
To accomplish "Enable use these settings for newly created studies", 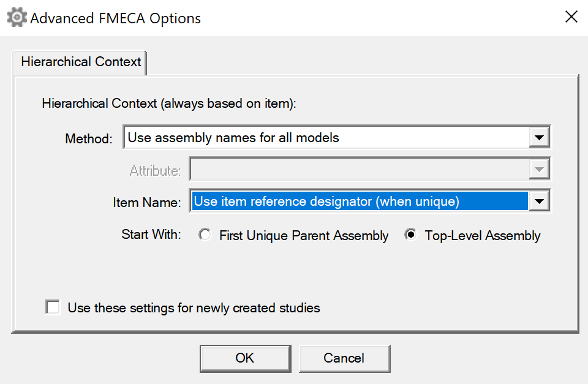I will click(53, 307).
